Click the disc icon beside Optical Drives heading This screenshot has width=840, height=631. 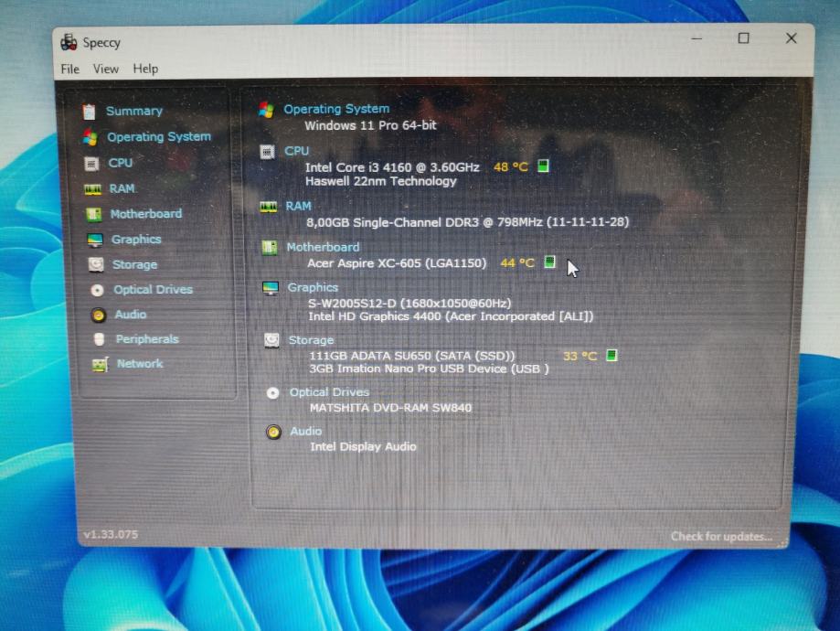[272, 393]
